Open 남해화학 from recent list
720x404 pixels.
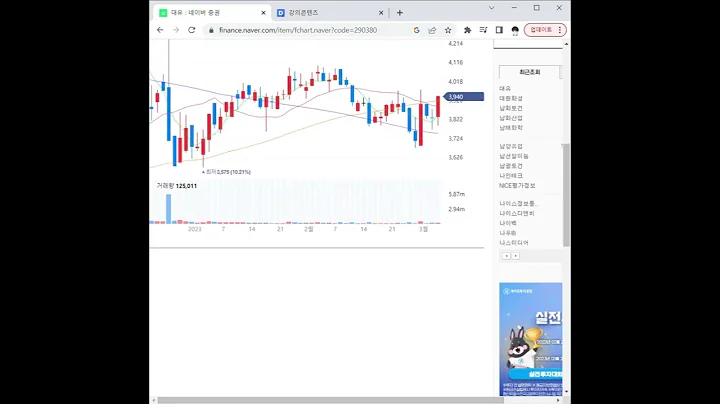(511, 128)
